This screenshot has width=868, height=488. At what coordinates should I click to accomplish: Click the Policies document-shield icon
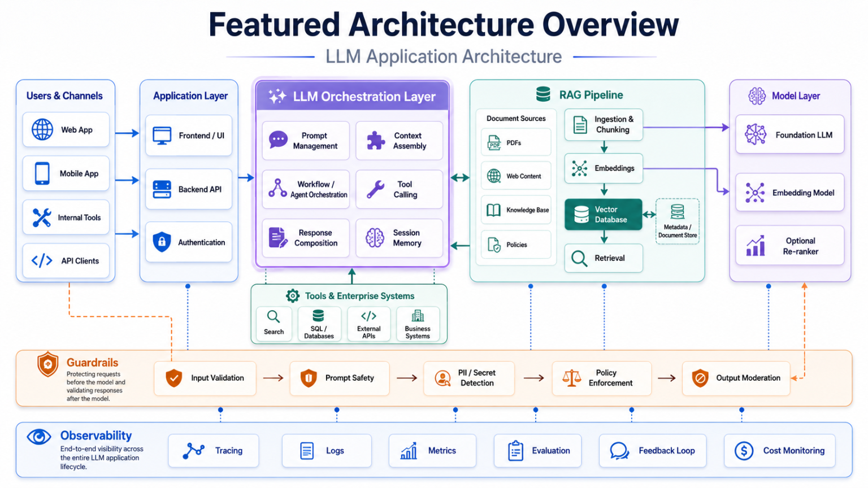point(494,245)
